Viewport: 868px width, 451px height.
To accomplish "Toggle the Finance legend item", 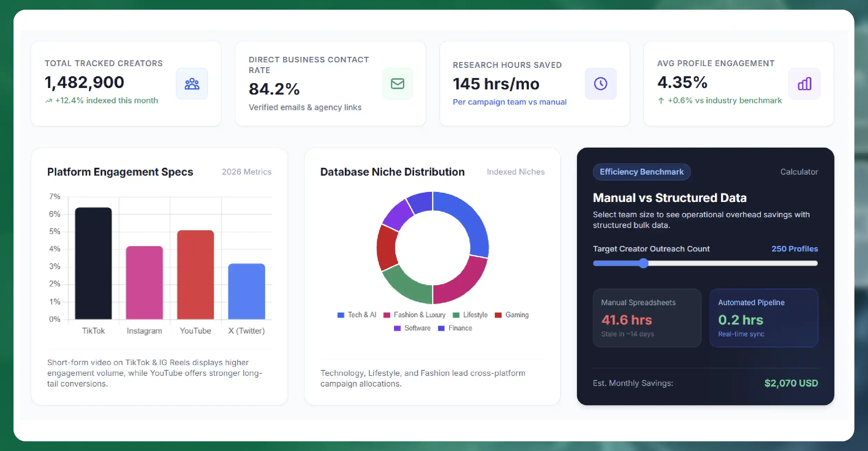I will [x=455, y=328].
